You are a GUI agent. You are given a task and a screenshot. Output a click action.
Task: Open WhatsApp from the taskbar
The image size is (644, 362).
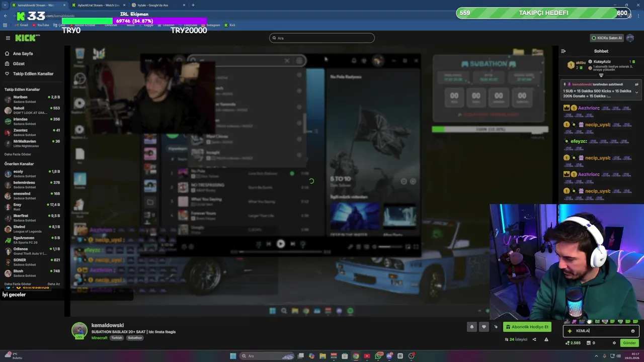point(378,356)
